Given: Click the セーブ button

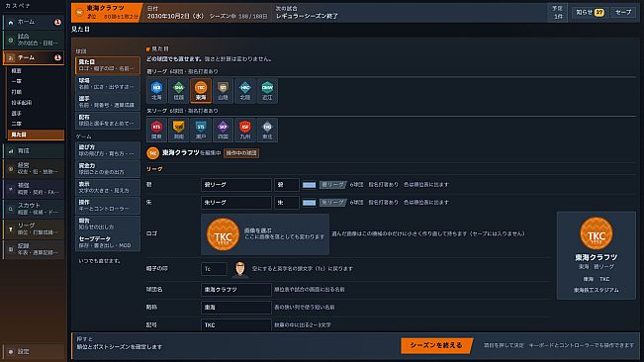Looking at the screenshot, I should pos(623,12).
